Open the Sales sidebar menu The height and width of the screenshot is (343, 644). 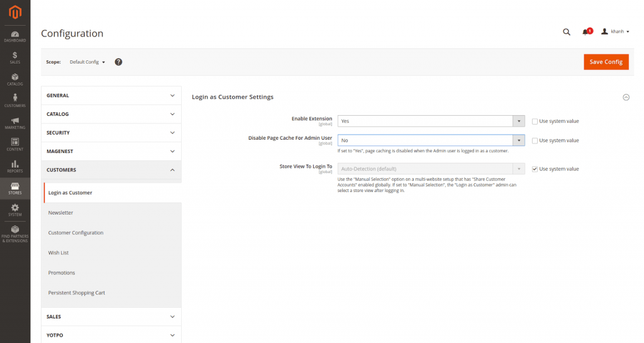coord(15,58)
